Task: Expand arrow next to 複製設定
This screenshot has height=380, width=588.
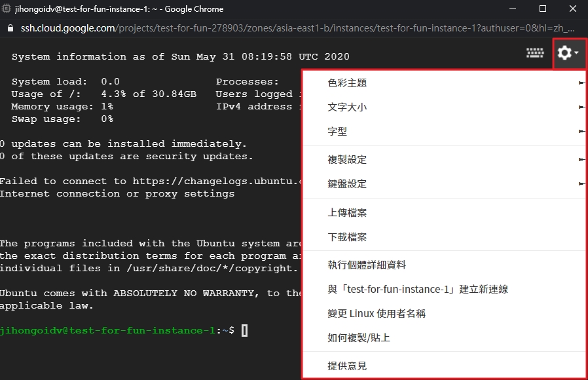Action: pos(581,159)
